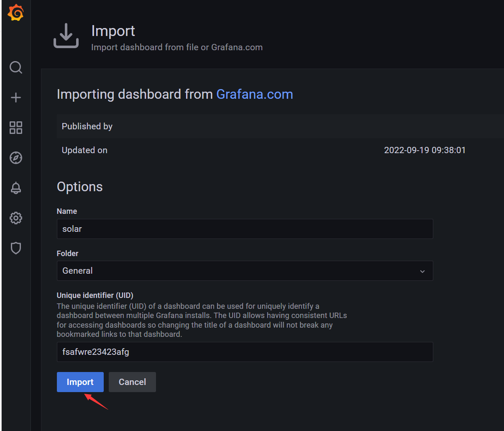
Task: Open the Search dashboards sidebar icon
Action: 15,67
